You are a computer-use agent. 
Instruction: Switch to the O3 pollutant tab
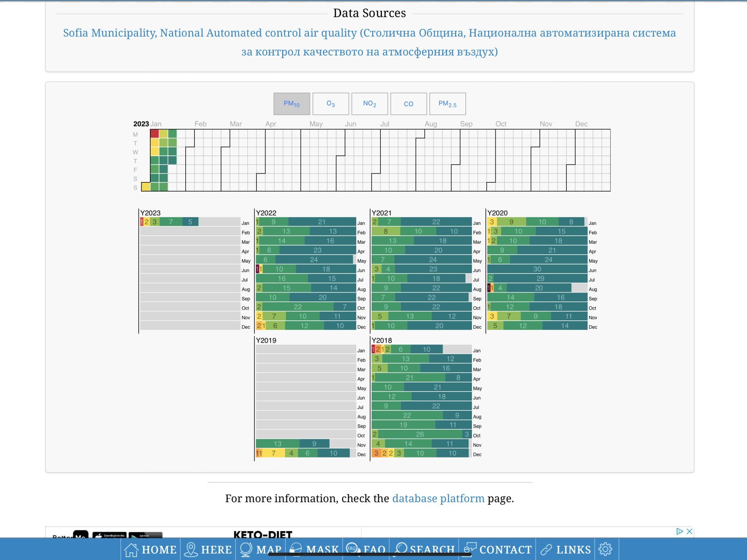click(x=330, y=104)
